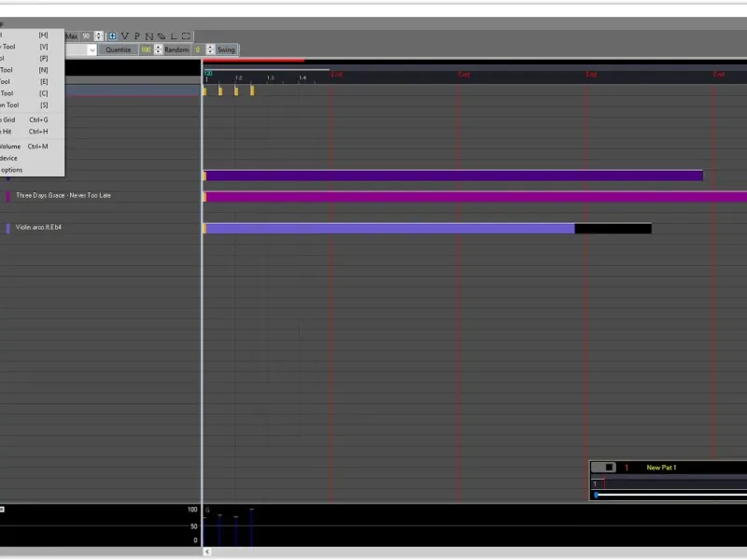
Task: Select the magenta Never Too Late clip
Action: pyautogui.click(x=475, y=197)
